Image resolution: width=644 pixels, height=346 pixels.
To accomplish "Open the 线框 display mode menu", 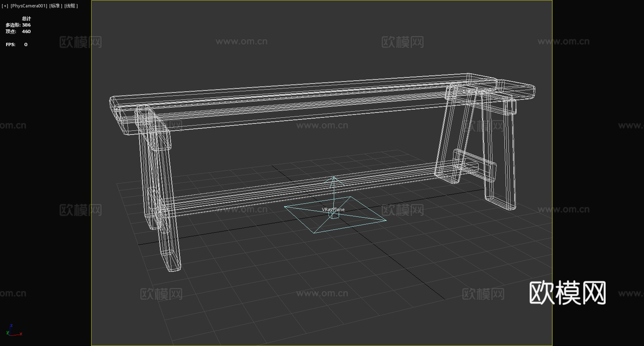I will pos(71,6).
